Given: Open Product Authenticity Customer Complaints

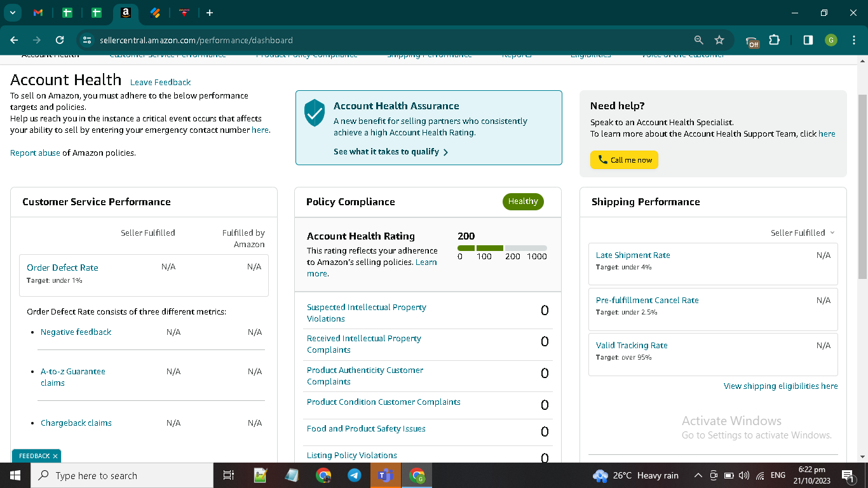Looking at the screenshot, I should pyautogui.click(x=365, y=376).
